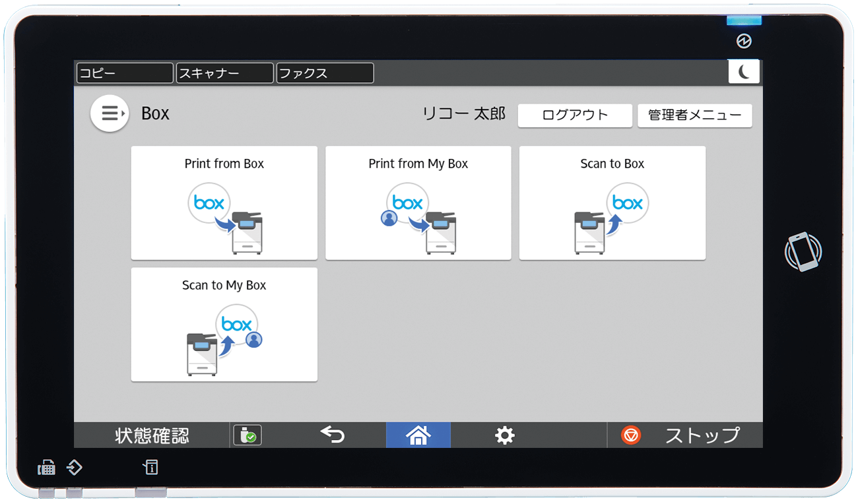Tap the data-in indicator icon
The image size is (858, 504).
coord(74,468)
